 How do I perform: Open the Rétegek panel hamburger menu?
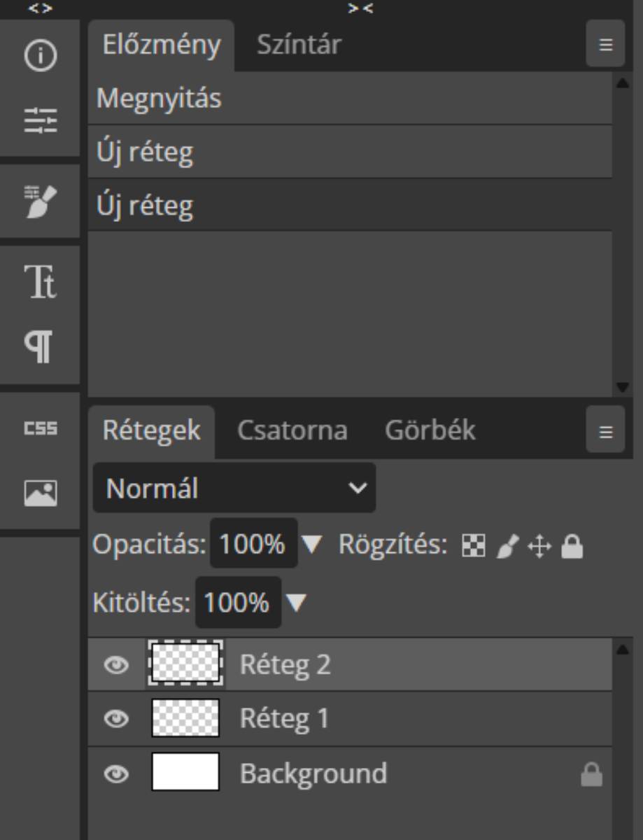605,432
